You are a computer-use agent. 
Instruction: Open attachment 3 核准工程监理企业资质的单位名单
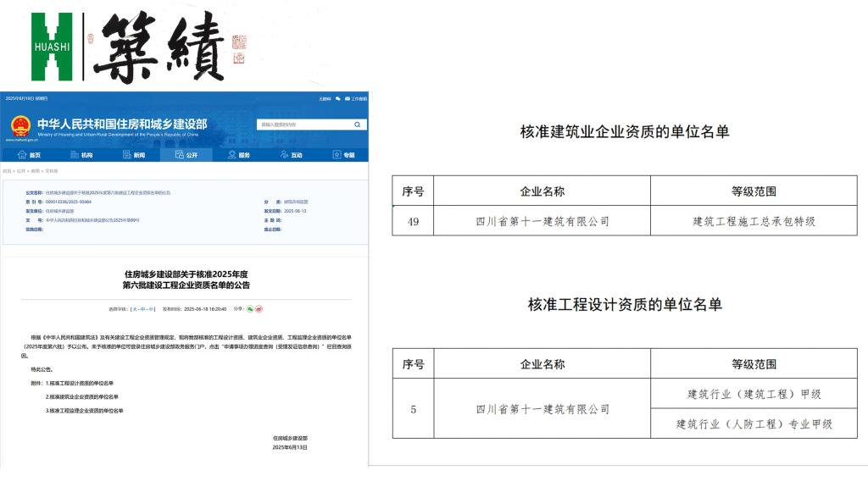tap(84, 411)
